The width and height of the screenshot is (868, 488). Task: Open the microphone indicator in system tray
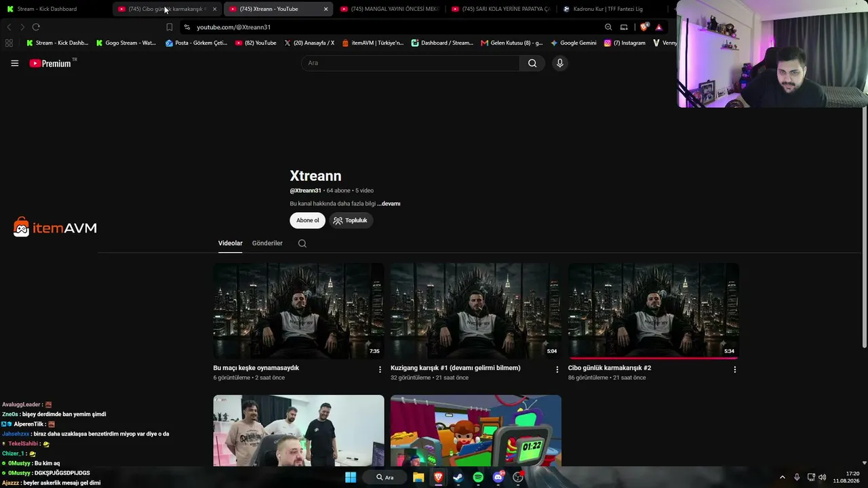(797, 477)
